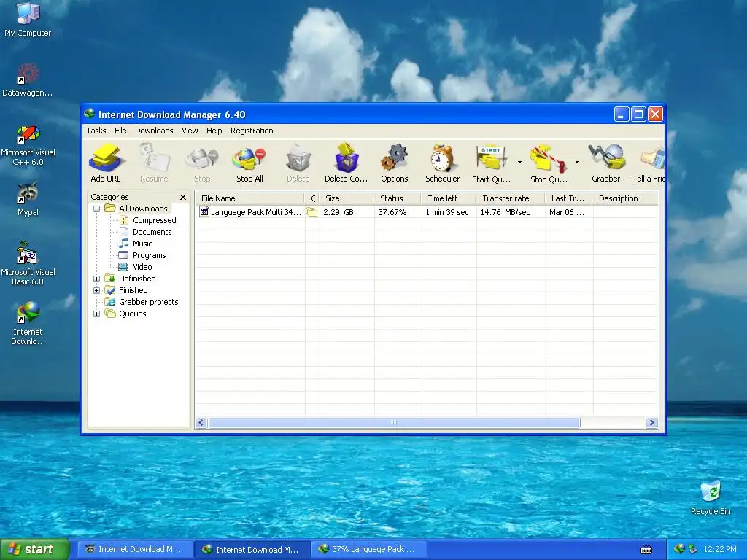This screenshot has width=747, height=560.
Task: Open the Downloads menu
Action: click(x=154, y=131)
